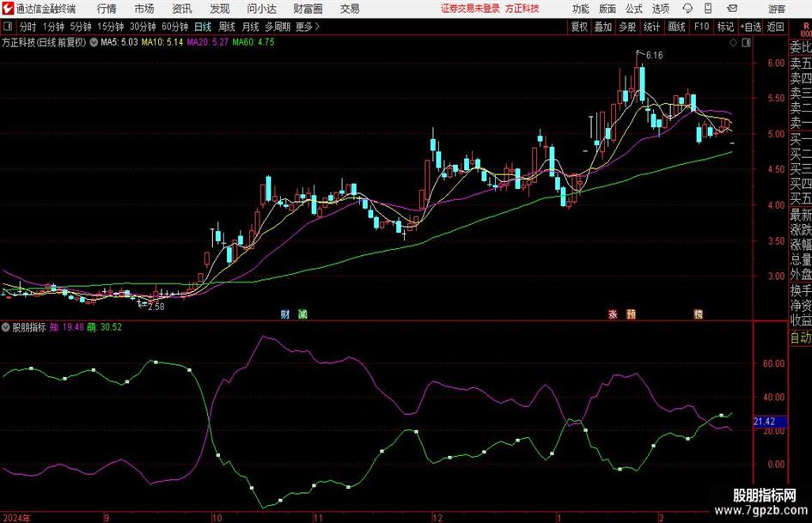Open the 财富圈 menu
This screenshot has height=523, width=812.
[x=308, y=9]
